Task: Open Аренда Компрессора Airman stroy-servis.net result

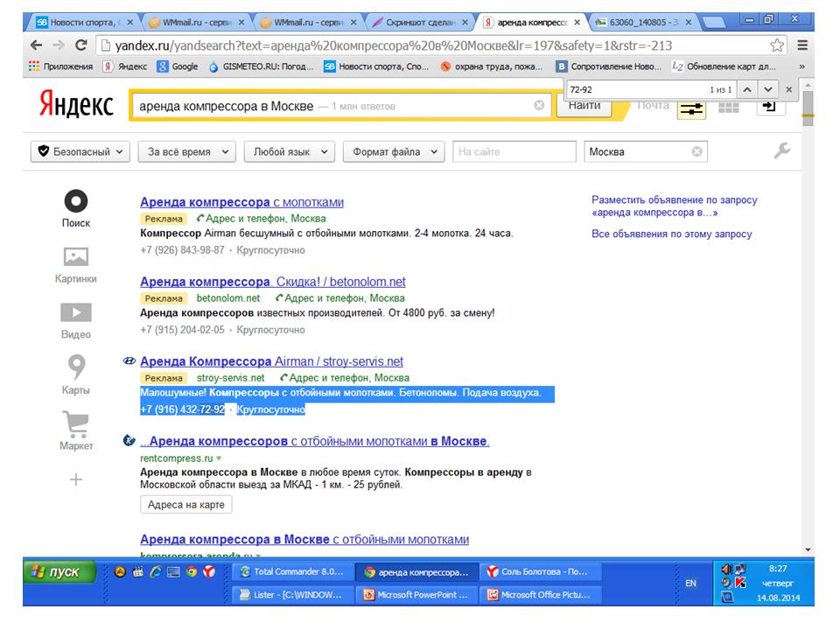Action: pyautogui.click(x=271, y=361)
